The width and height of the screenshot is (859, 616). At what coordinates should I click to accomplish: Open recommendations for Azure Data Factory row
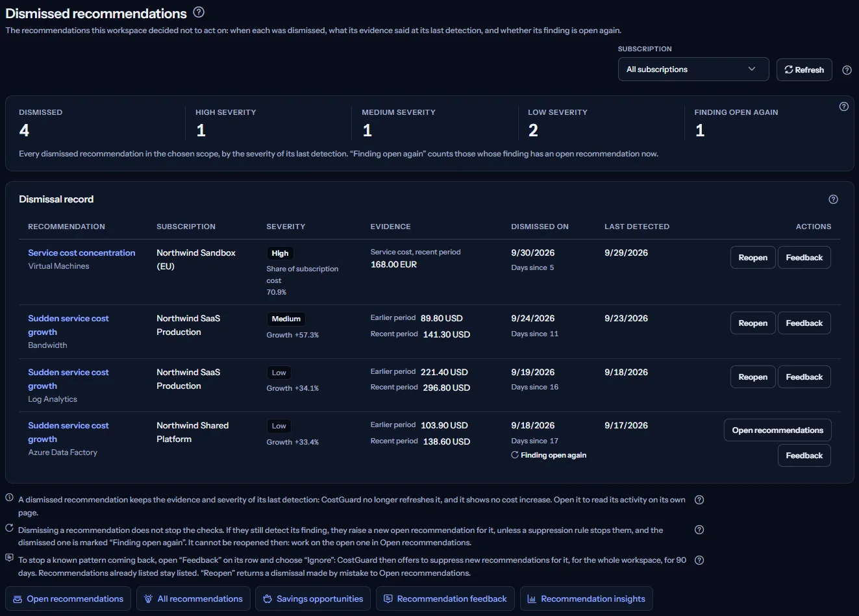pyautogui.click(x=777, y=430)
